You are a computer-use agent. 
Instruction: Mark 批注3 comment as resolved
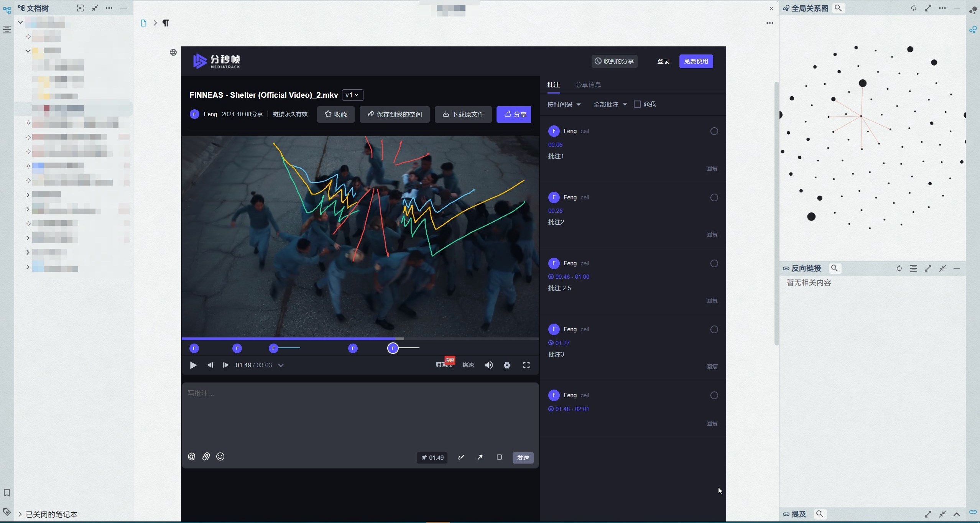[714, 329]
